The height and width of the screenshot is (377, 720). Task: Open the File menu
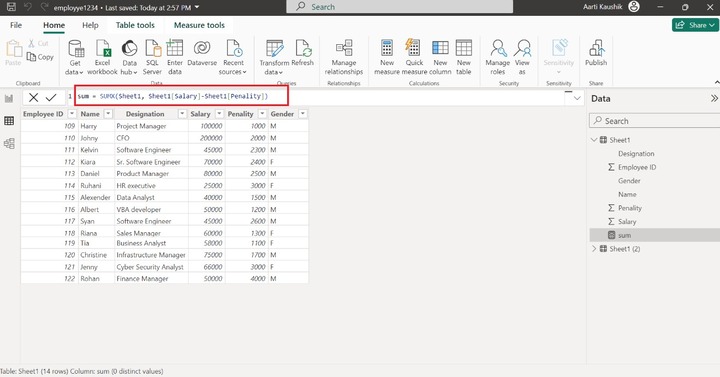point(16,25)
